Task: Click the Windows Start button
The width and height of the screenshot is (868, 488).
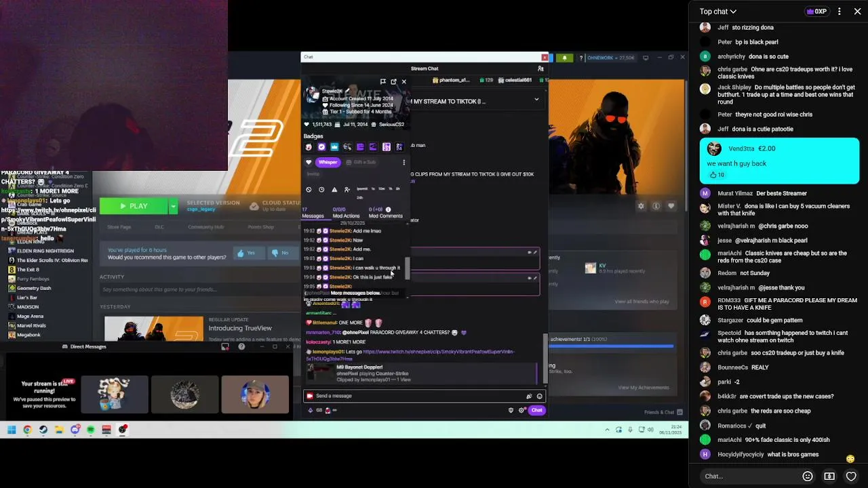Action: point(12,430)
